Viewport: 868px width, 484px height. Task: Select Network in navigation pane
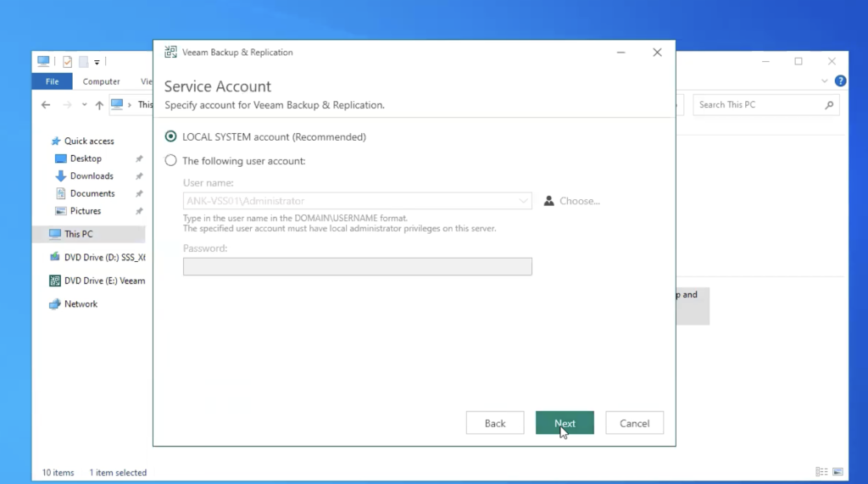(x=73, y=304)
